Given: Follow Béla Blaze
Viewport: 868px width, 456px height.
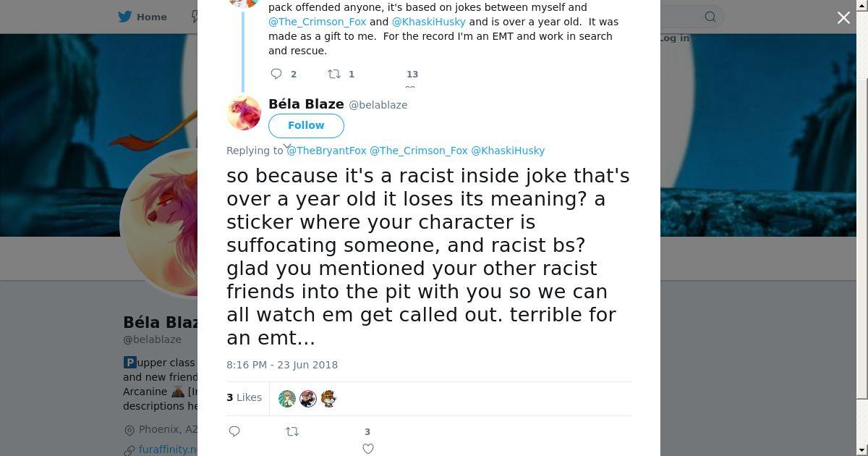Looking at the screenshot, I should pos(306,125).
